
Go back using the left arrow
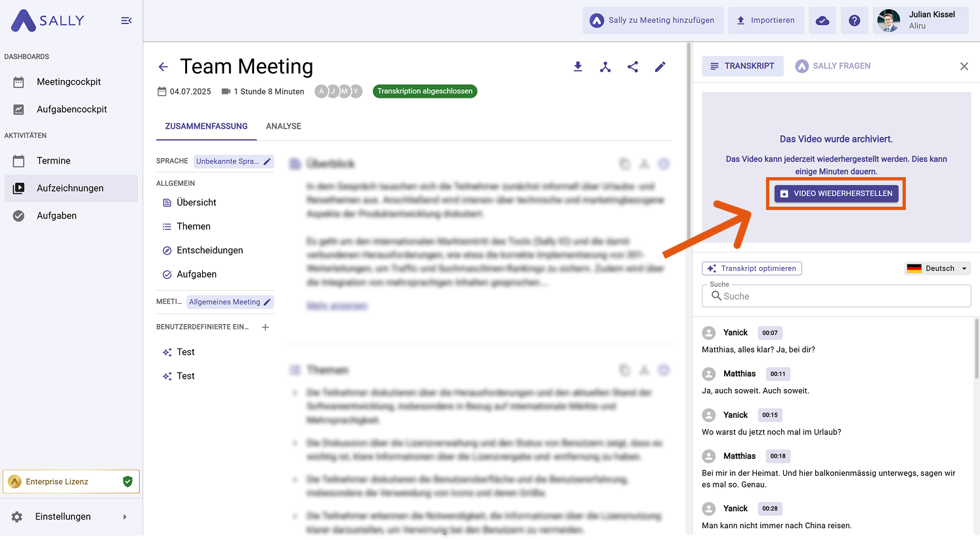163,67
